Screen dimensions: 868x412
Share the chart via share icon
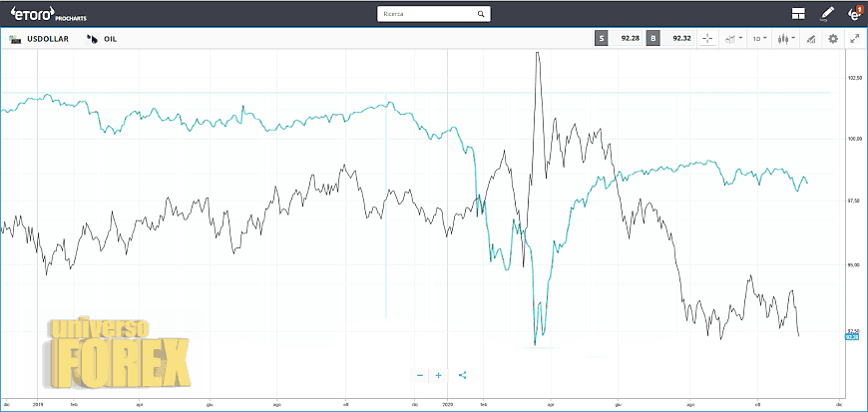463,375
